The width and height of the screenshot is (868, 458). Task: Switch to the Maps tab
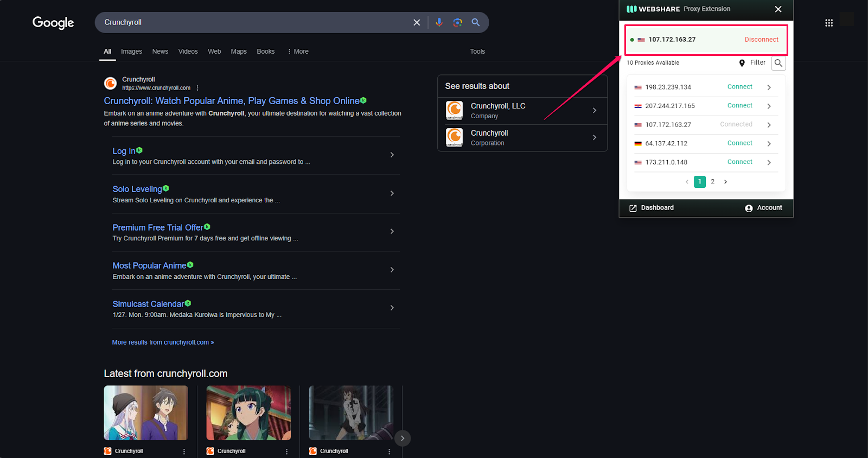(x=239, y=52)
